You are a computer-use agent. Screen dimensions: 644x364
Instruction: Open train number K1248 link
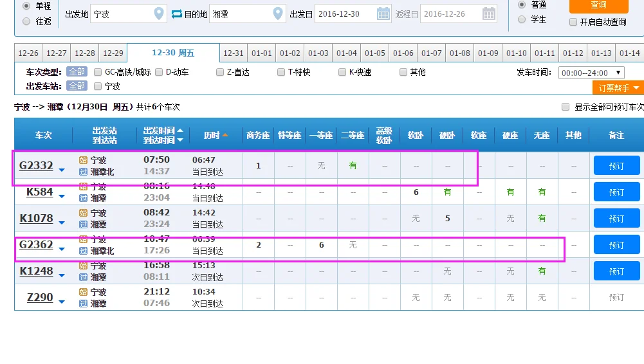click(36, 271)
